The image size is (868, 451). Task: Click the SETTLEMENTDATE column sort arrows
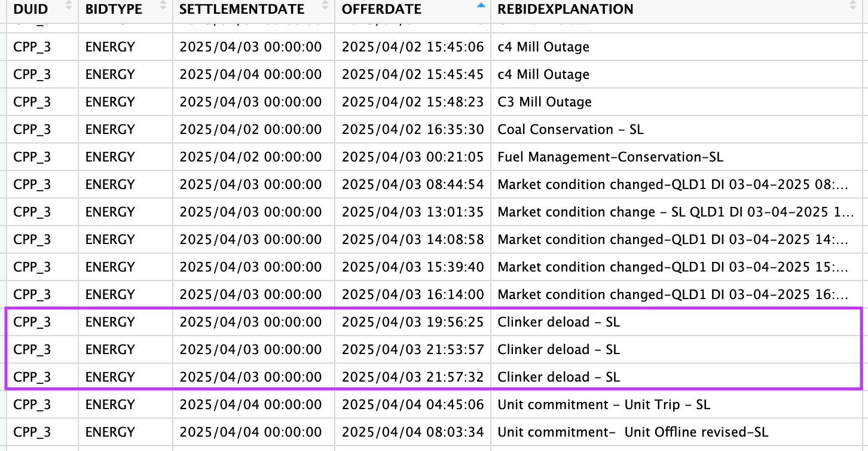[325, 5]
